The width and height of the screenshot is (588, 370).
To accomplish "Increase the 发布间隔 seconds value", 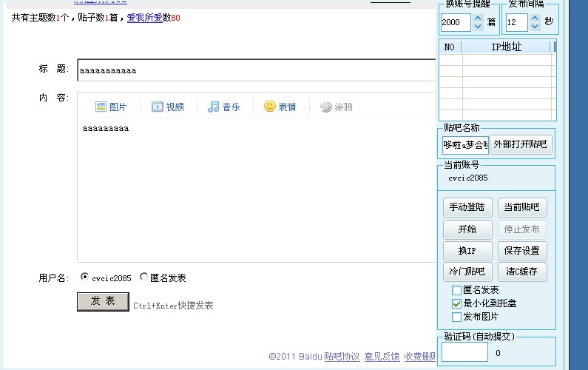I will (535, 18).
